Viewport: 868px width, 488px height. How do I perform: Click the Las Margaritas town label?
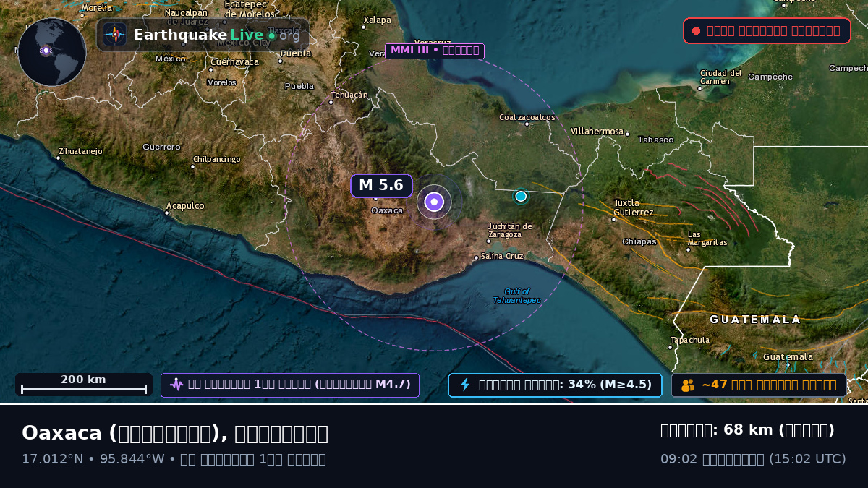(x=707, y=239)
